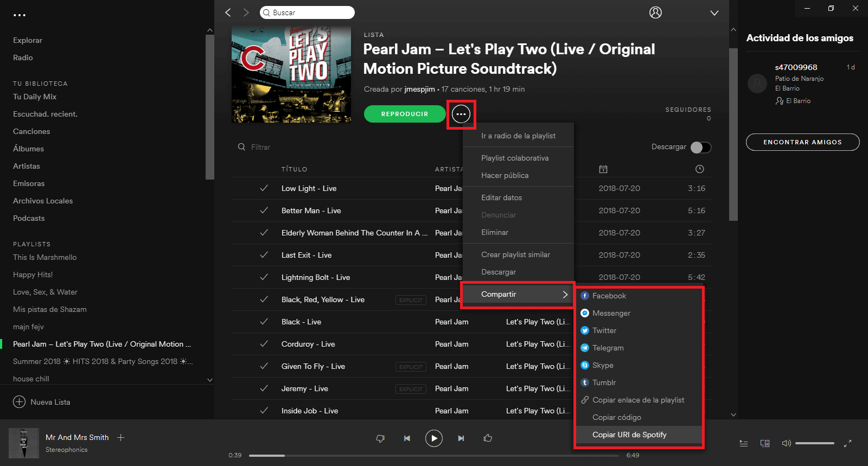This screenshot has height=466, width=868.
Task: Click the playlist cover art
Action: tap(291, 74)
